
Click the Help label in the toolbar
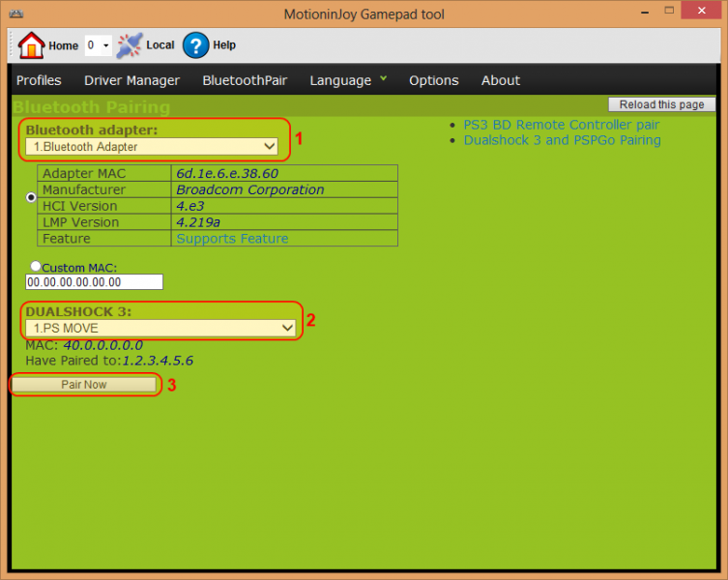click(x=224, y=45)
